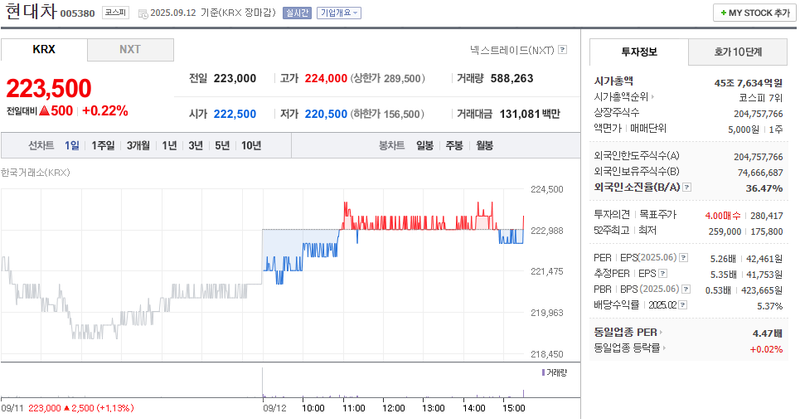Click the 상한가 289,500 text
The image size is (800, 419).
388,78
